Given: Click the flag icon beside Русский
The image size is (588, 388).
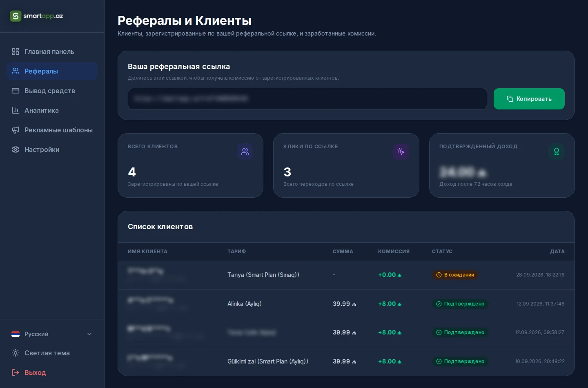Looking at the screenshot, I should pos(16,334).
